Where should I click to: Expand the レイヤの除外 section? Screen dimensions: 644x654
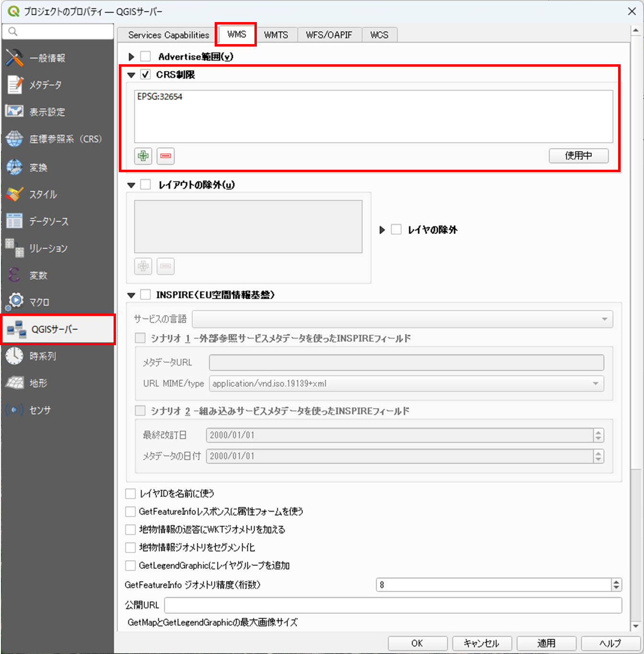[382, 230]
